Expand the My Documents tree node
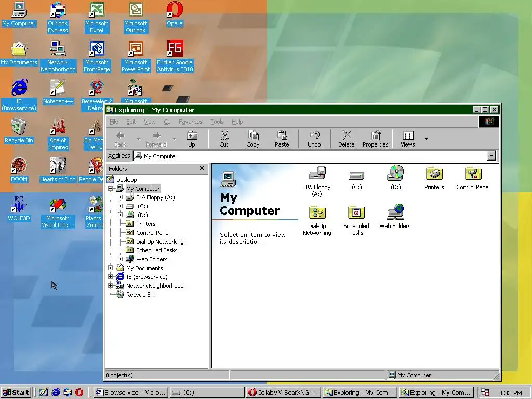Viewport: 532px width, 399px height. [111, 268]
